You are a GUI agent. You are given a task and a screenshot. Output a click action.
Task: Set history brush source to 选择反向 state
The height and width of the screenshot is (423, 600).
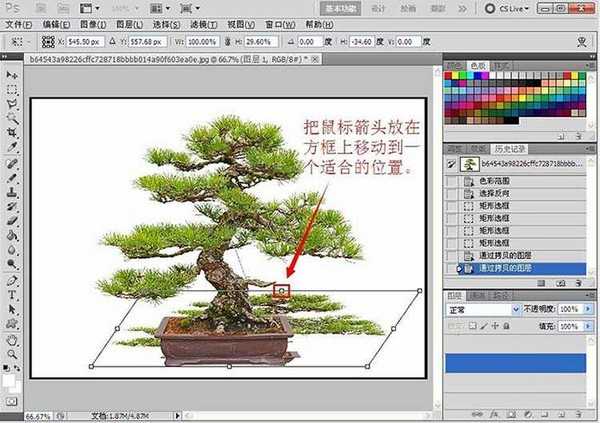pos(452,194)
